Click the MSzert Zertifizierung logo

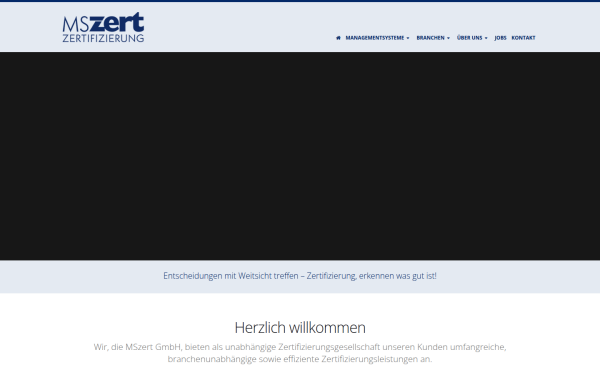coord(103,27)
